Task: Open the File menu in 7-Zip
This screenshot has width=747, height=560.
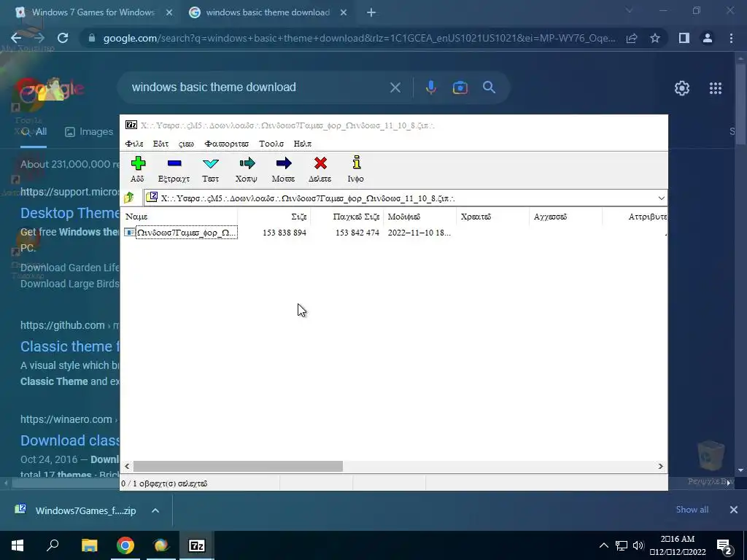Action: [134, 144]
